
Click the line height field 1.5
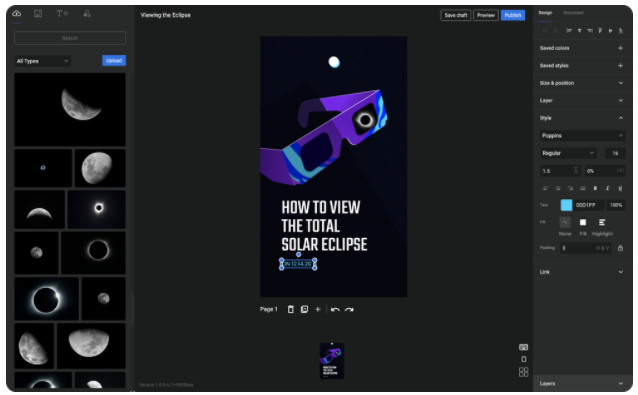pyautogui.click(x=560, y=171)
